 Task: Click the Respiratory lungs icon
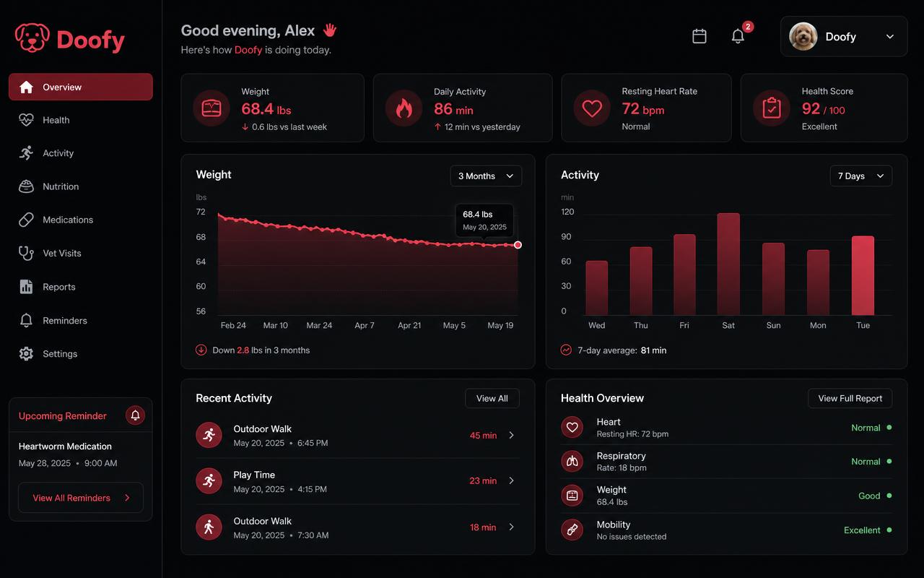[x=572, y=461]
